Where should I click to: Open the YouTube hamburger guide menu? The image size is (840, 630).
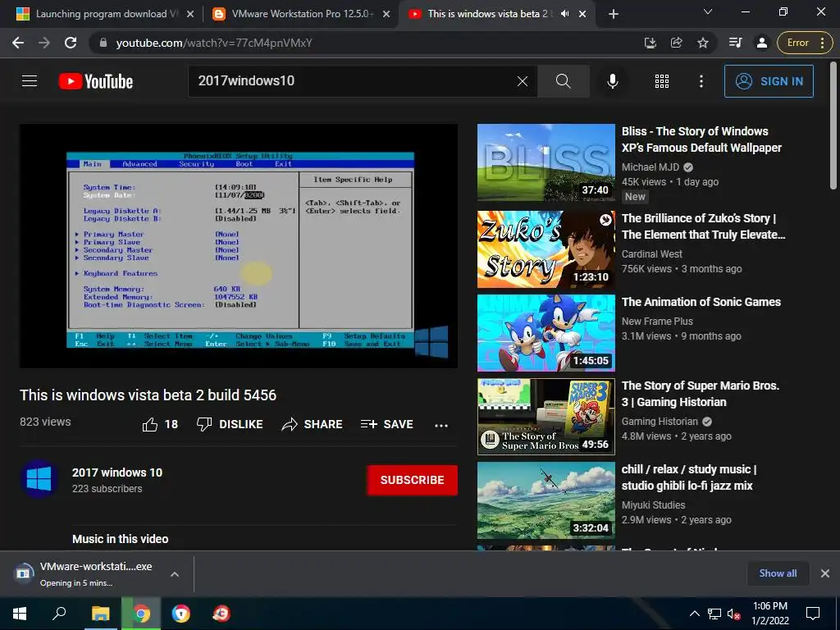point(30,81)
